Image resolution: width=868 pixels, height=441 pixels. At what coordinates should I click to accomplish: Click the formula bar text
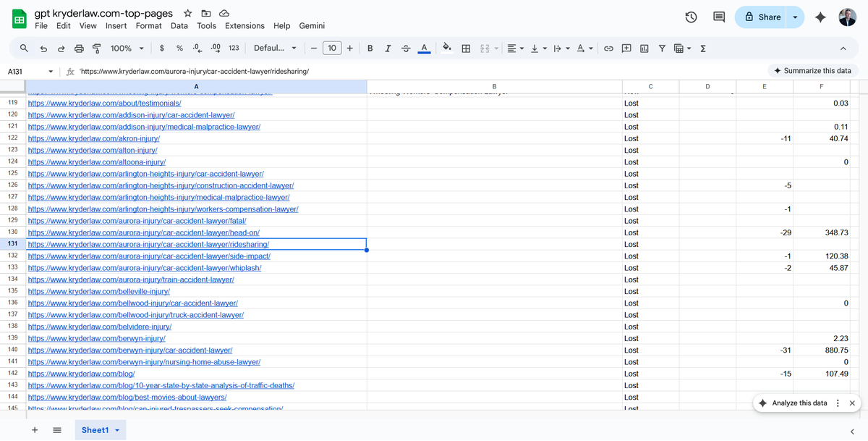195,72
